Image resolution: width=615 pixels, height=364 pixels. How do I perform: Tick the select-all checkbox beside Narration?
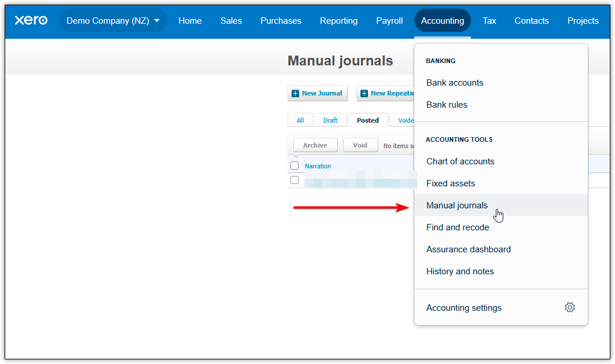tap(294, 166)
